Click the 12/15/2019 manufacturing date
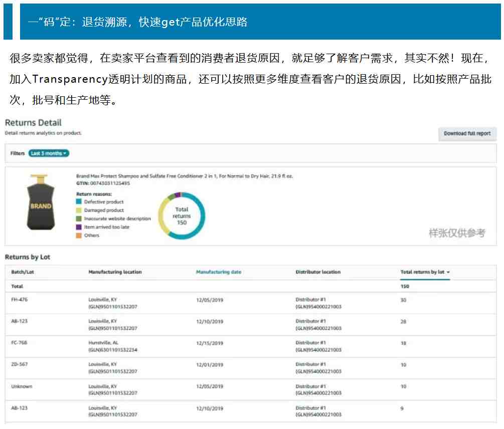 tap(210, 343)
